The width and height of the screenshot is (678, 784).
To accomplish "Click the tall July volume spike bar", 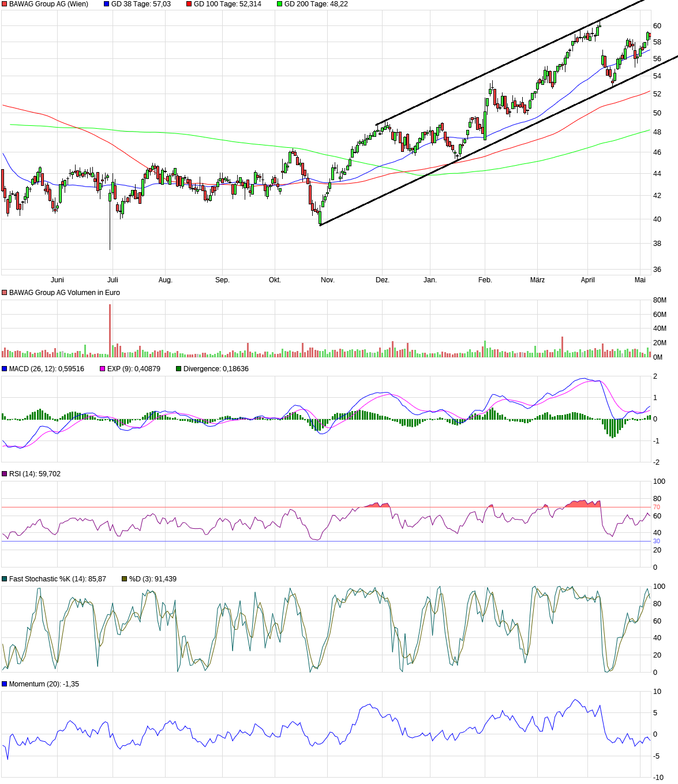I will tap(110, 330).
